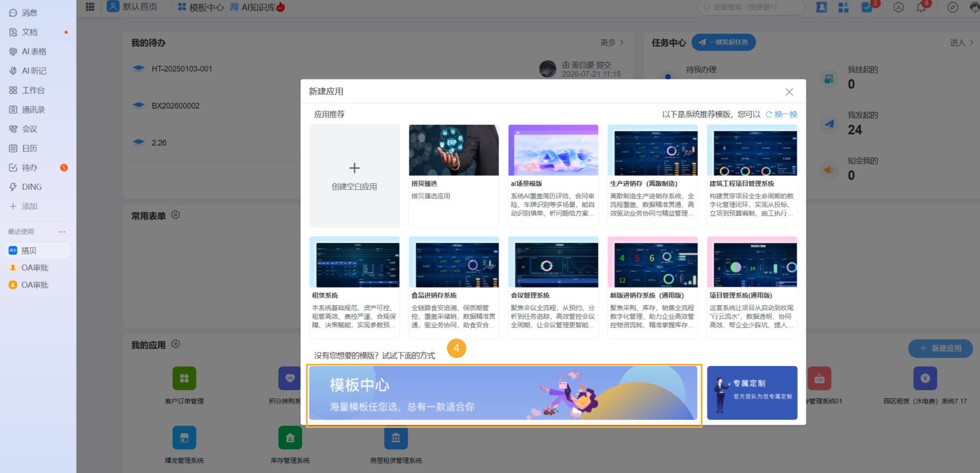
Task: Open the 房屋租赁管理系统 app icon
Action: (x=396, y=438)
